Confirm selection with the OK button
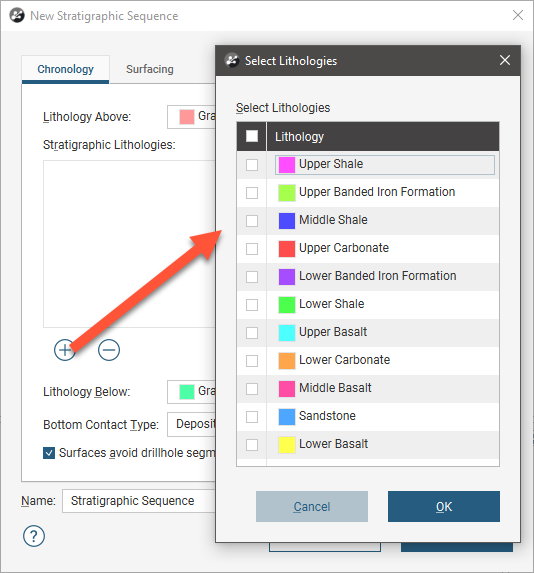 [x=444, y=506]
